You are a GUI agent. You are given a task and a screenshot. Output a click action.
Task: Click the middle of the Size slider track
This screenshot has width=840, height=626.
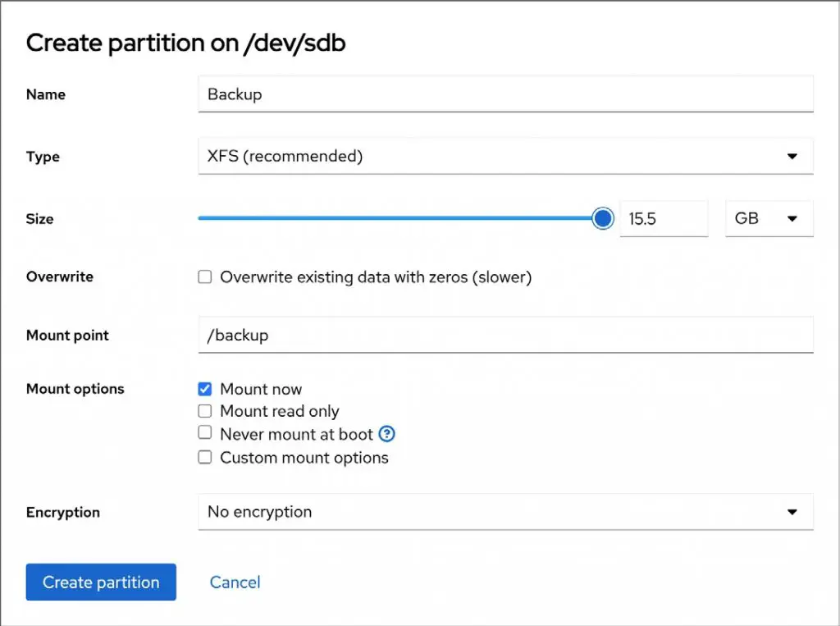(400, 218)
